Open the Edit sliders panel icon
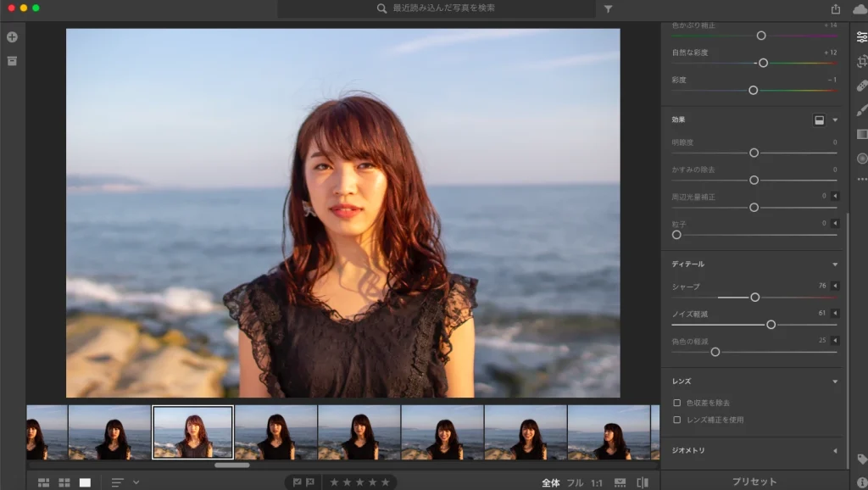This screenshot has width=868, height=490. (x=861, y=37)
